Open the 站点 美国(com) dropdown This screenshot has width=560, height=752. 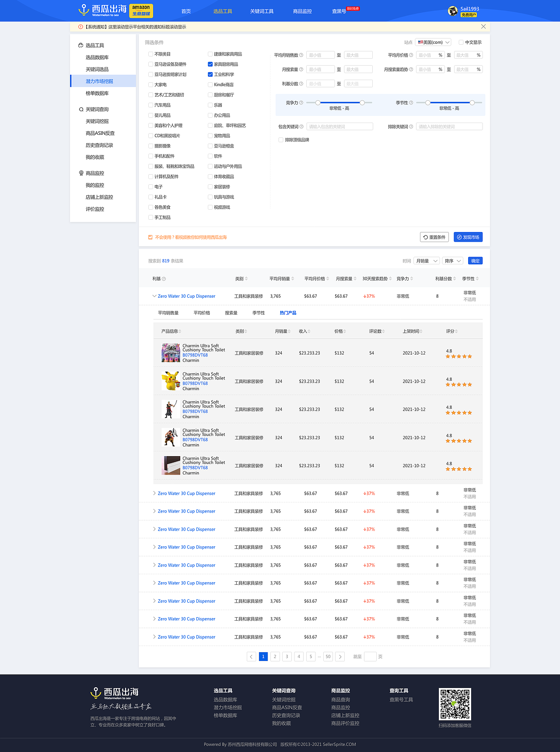433,42
